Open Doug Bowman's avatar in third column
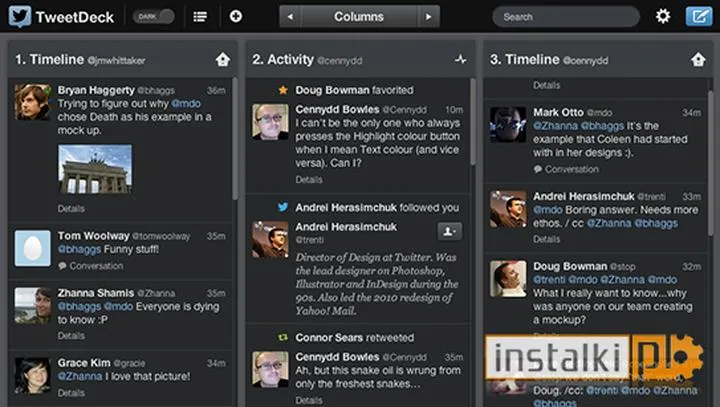This screenshot has height=407, width=720. click(508, 279)
